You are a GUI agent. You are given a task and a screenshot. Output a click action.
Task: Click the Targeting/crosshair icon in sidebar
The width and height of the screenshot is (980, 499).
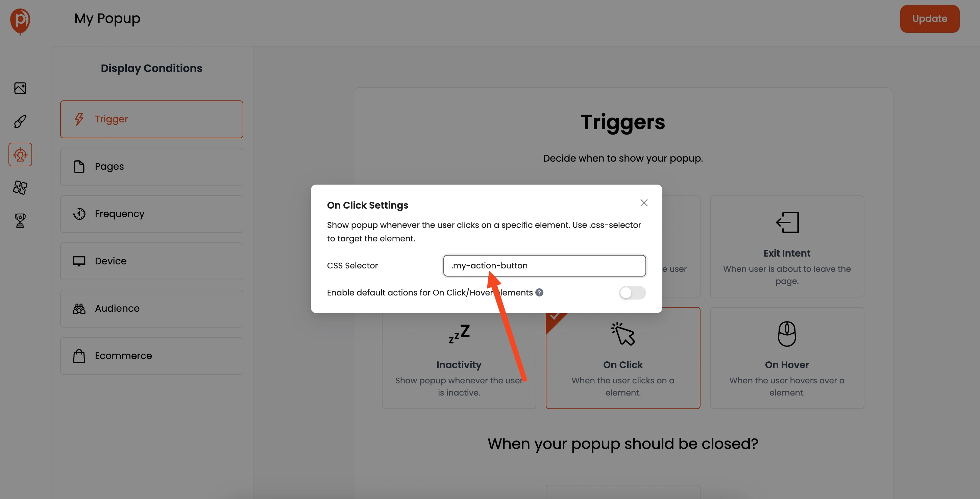20,154
